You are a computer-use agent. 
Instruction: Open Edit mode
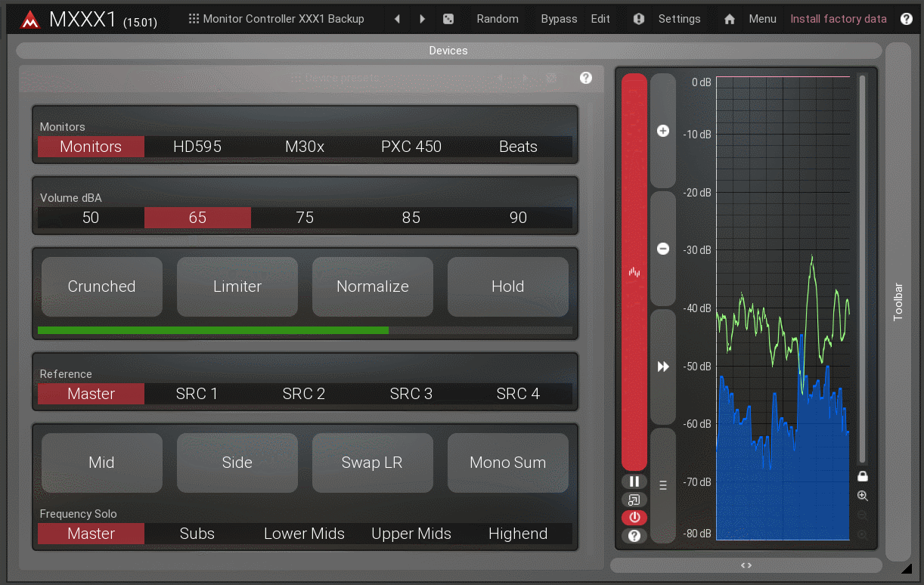600,19
